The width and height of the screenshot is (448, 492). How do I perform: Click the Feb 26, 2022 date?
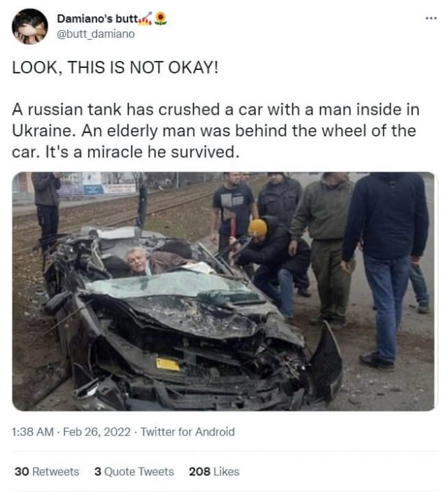pyautogui.click(x=97, y=432)
